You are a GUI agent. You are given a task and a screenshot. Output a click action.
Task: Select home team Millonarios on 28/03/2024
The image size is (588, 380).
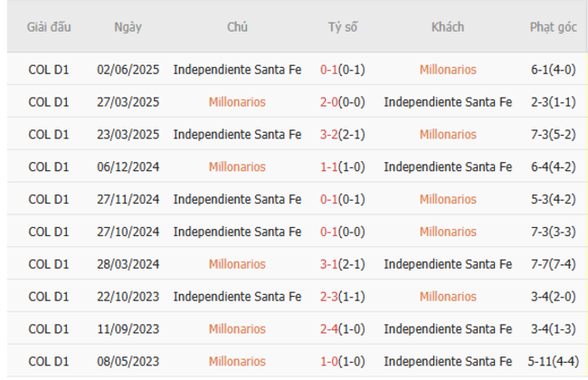237,264
